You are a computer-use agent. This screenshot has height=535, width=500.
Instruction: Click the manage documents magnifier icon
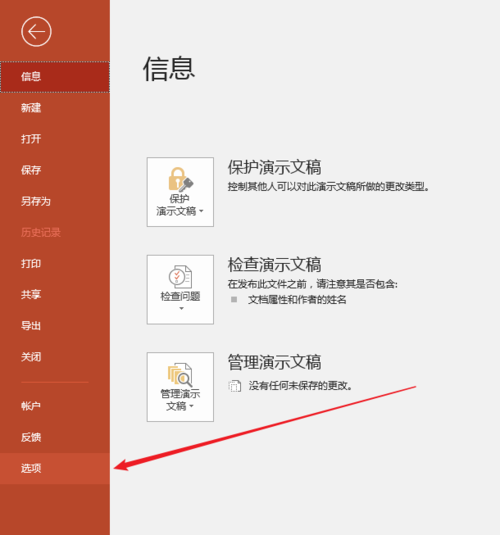[x=180, y=375]
